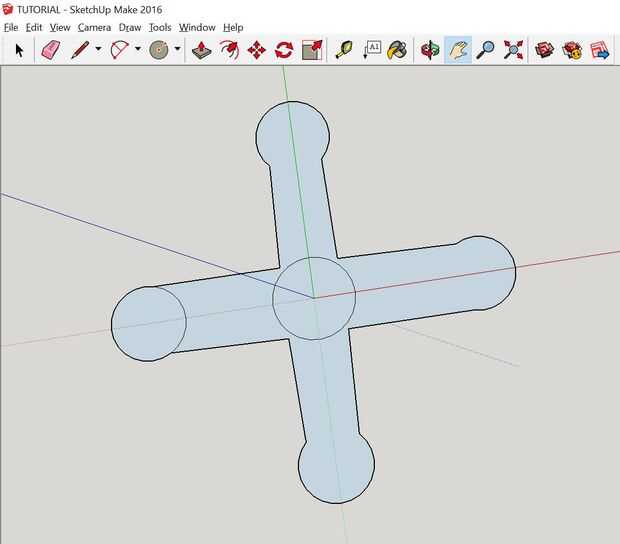The width and height of the screenshot is (620, 544).
Task: Pick the pink Eraser tool
Action: click(x=51, y=50)
